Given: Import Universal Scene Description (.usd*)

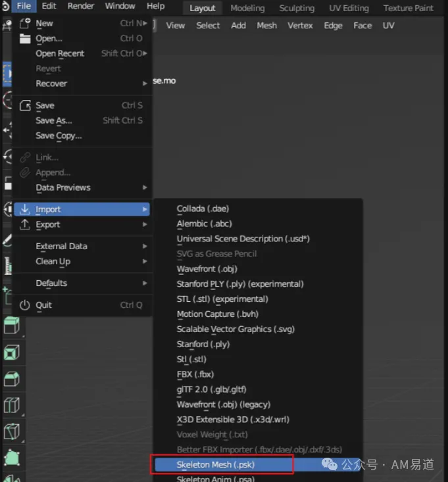Looking at the screenshot, I should point(243,239).
